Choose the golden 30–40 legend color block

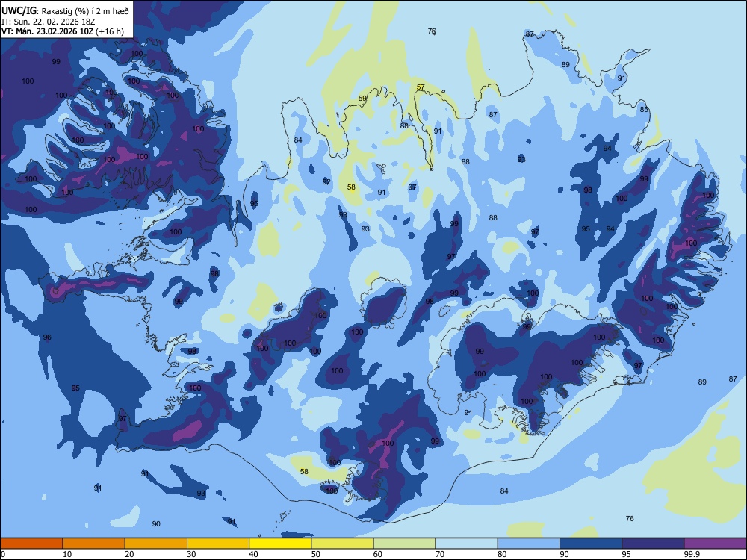[218, 544]
